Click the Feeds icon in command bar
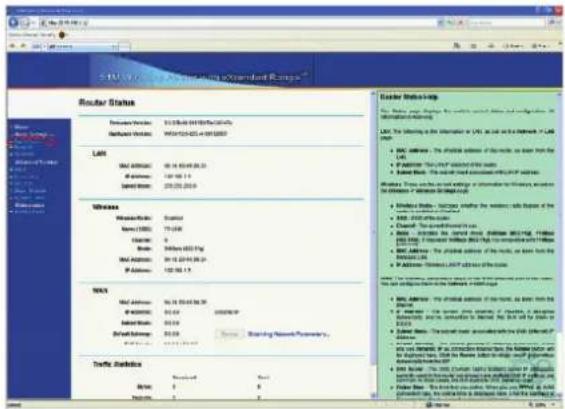Screen dimensions: 565x409 tap(474, 46)
